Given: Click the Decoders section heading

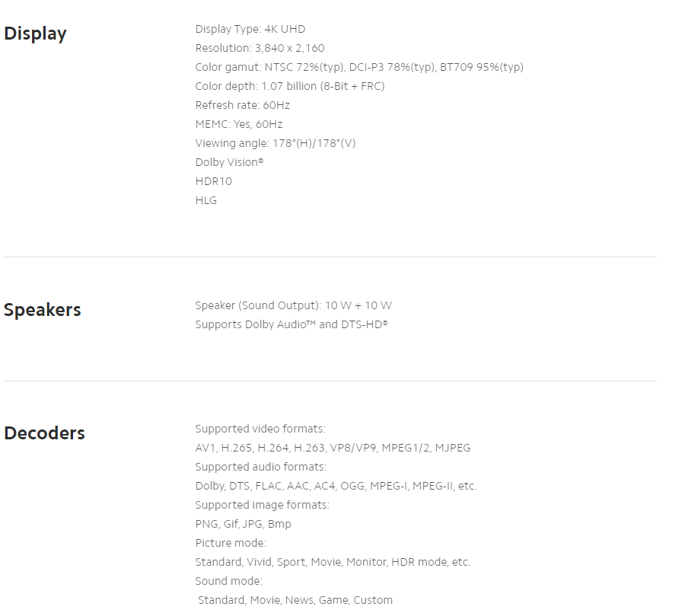Looking at the screenshot, I should pyautogui.click(x=44, y=433).
